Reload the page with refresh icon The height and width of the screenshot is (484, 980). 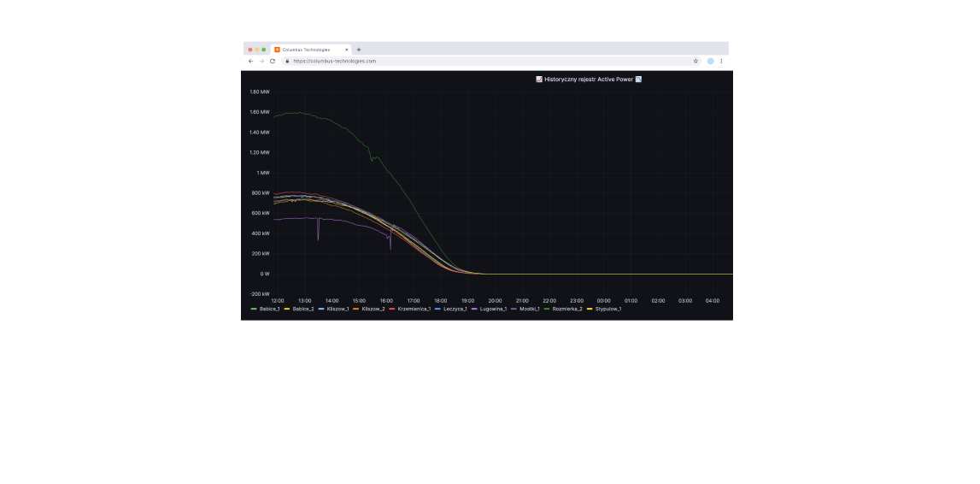click(x=273, y=62)
